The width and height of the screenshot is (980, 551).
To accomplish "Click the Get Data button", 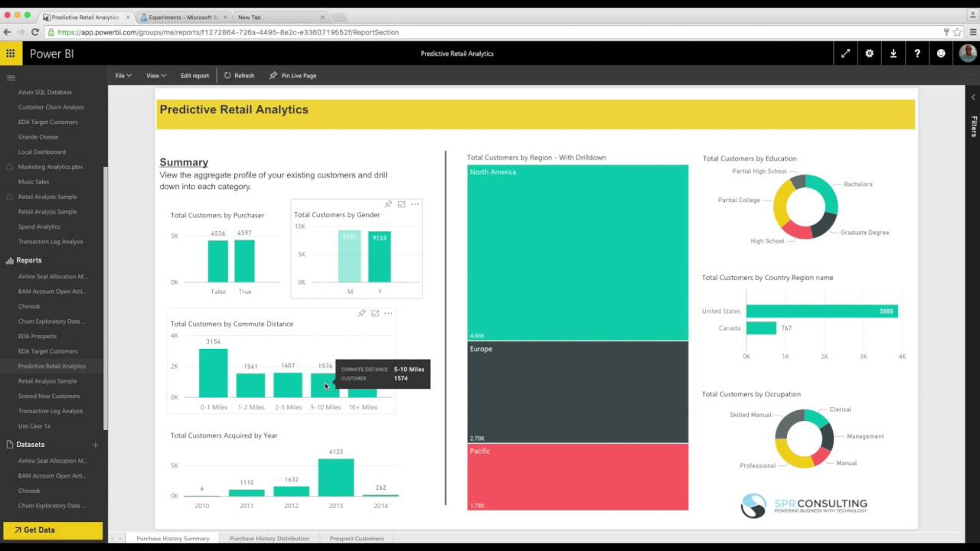I will pyautogui.click(x=53, y=530).
